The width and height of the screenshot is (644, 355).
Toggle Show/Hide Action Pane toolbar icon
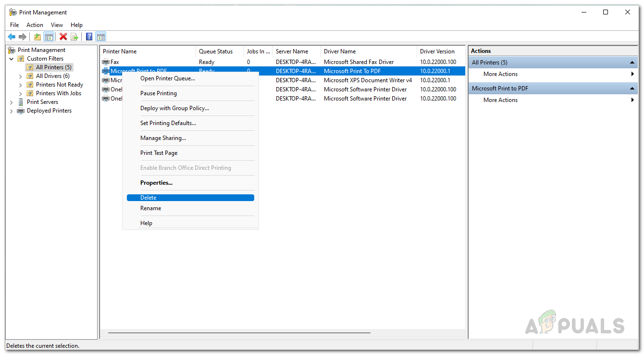tap(100, 37)
